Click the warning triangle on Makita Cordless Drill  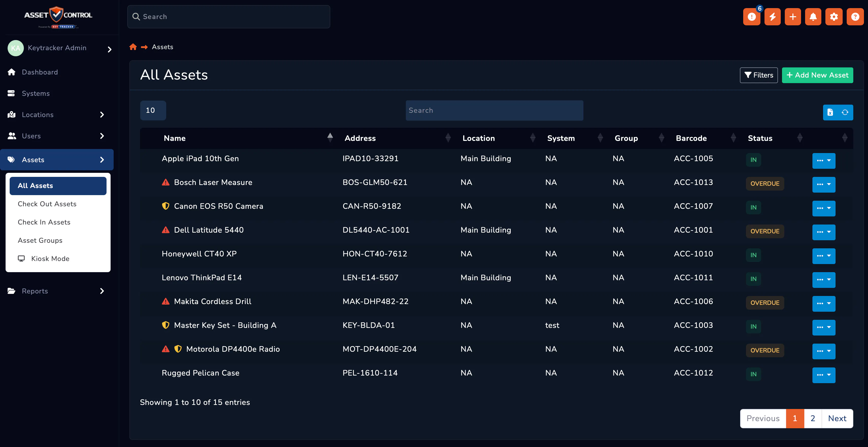pos(165,301)
